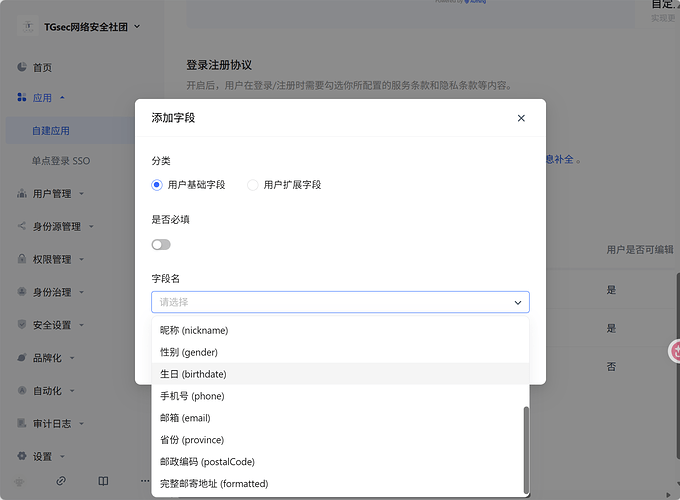Choose 手机号 (phone) from the list

pyautogui.click(x=340, y=396)
